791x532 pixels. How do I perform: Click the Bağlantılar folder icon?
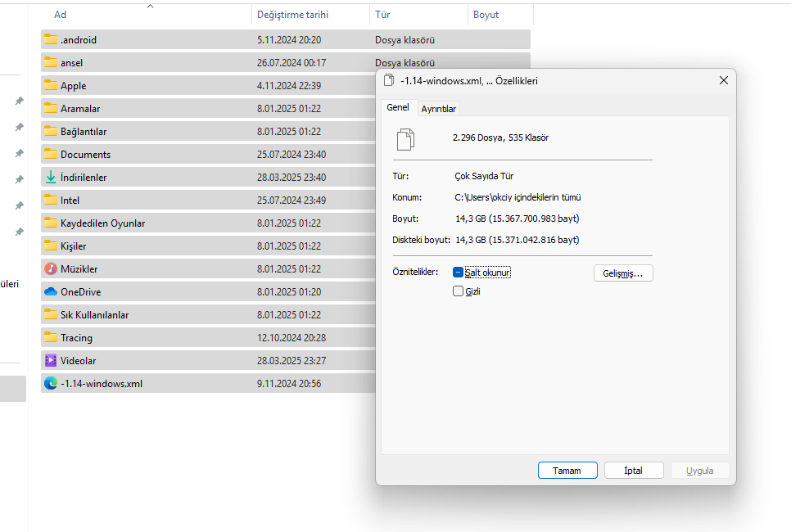51,131
